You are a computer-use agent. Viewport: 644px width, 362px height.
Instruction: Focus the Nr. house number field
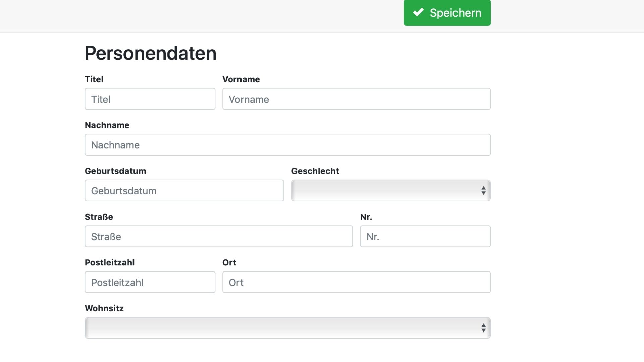coord(425,237)
